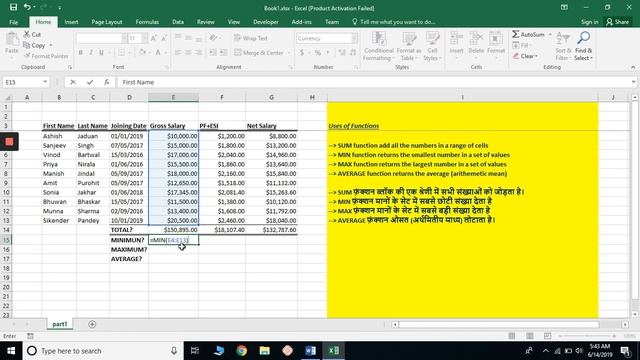Toggle Page Break Preview in status bar
The height and width of the screenshot is (360, 640).
point(547,336)
